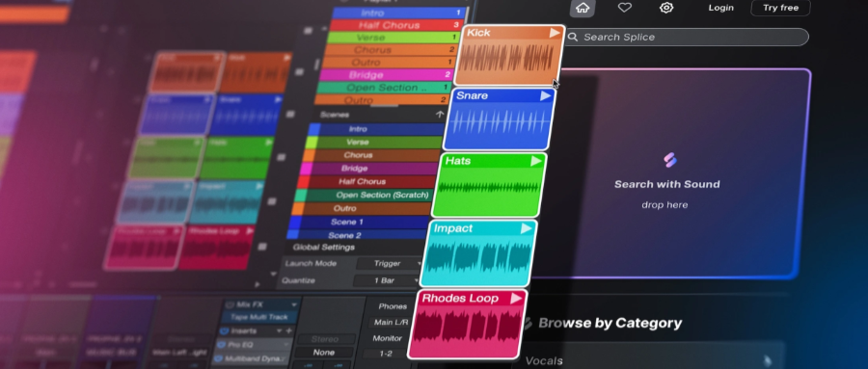Select Bridge 2 in the arranger list
Image resolution: width=868 pixels, height=369 pixels.
(x=386, y=75)
